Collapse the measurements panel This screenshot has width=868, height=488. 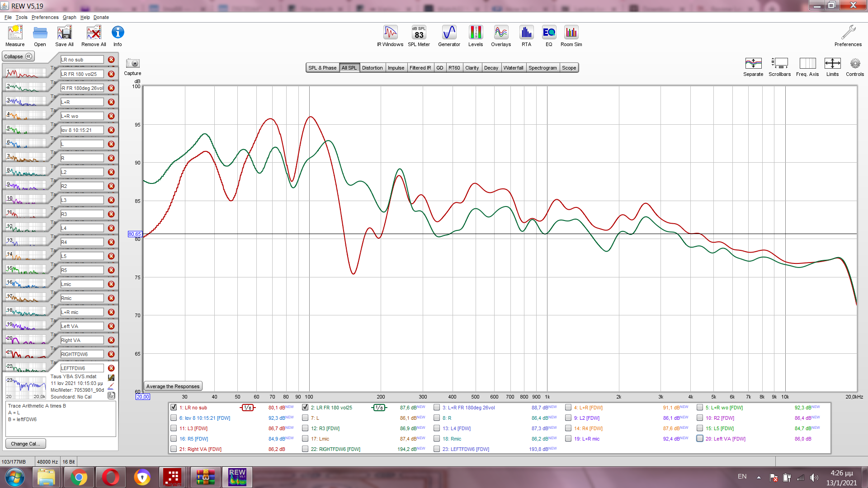pyautogui.click(x=18, y=56)
